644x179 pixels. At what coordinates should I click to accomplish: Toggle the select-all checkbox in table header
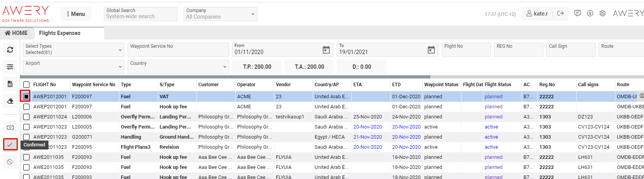point(26,85)
